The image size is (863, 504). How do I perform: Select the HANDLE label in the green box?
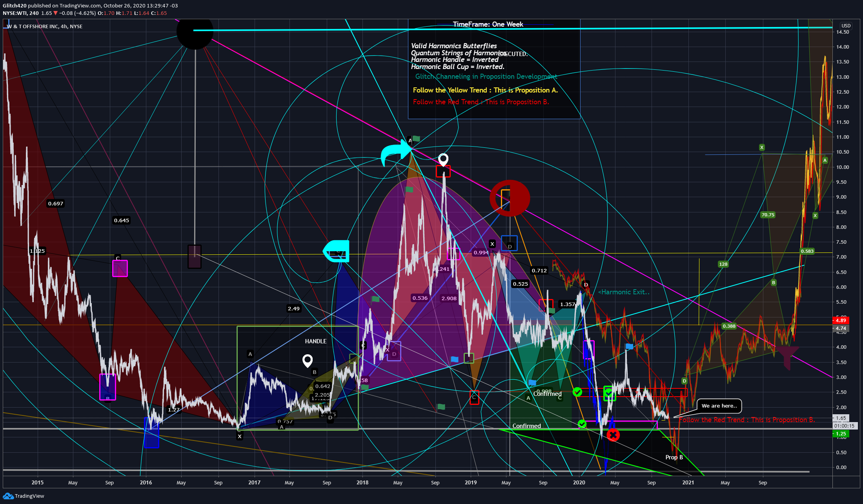pyautogui.click(x=316, y=341)
